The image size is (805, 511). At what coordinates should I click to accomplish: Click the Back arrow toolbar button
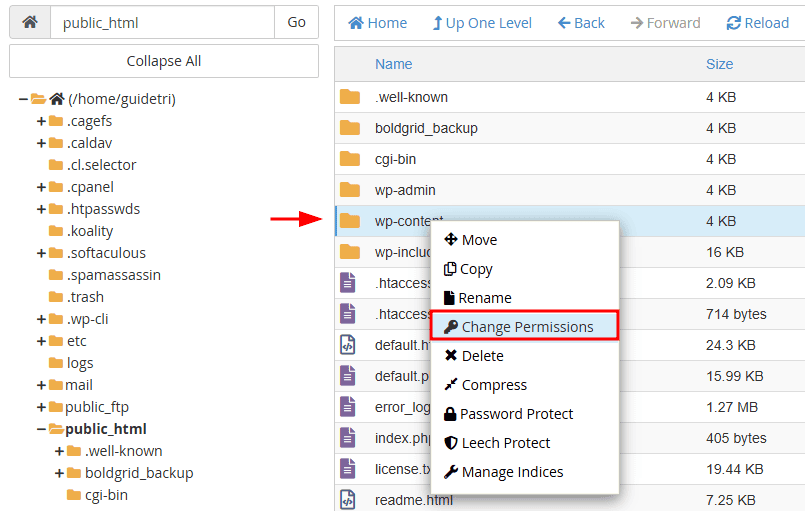581,22
